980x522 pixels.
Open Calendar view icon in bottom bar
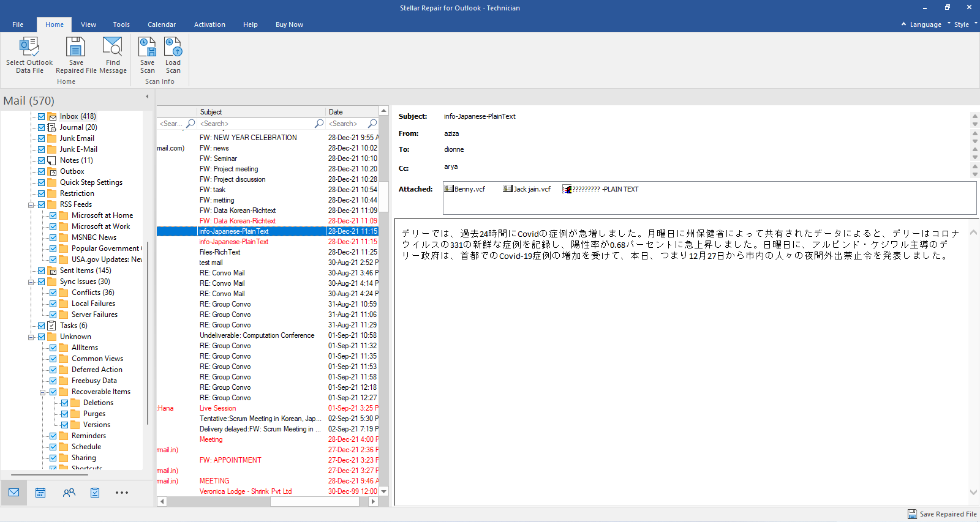[40, 493]
